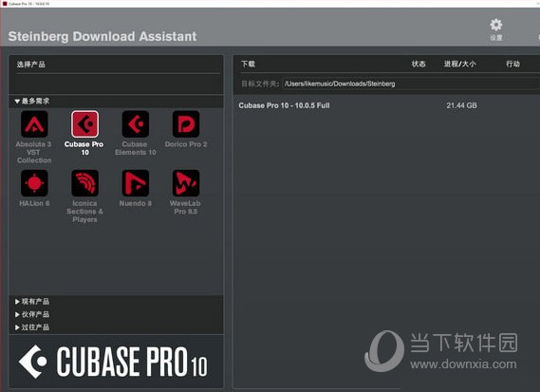Screen dimensions: 540x392
Task: Open settings via the gear icon
Action: 496,25
